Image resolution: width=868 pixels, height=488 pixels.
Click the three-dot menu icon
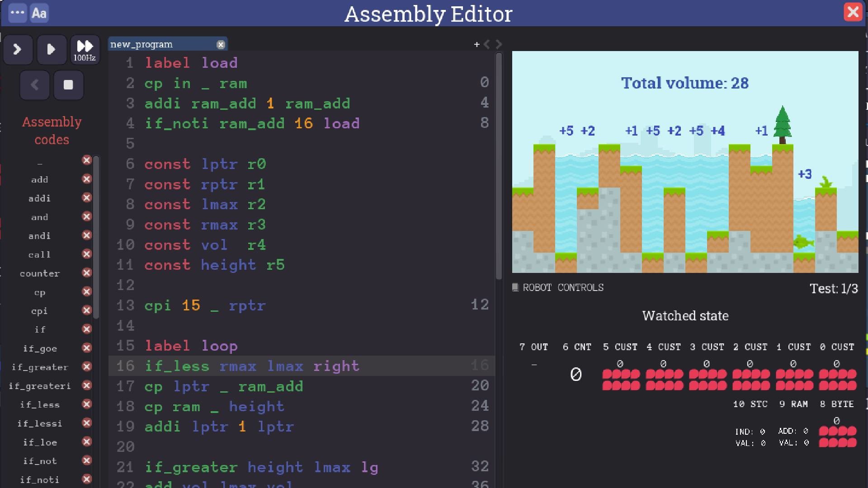click(x=17, y=12)
